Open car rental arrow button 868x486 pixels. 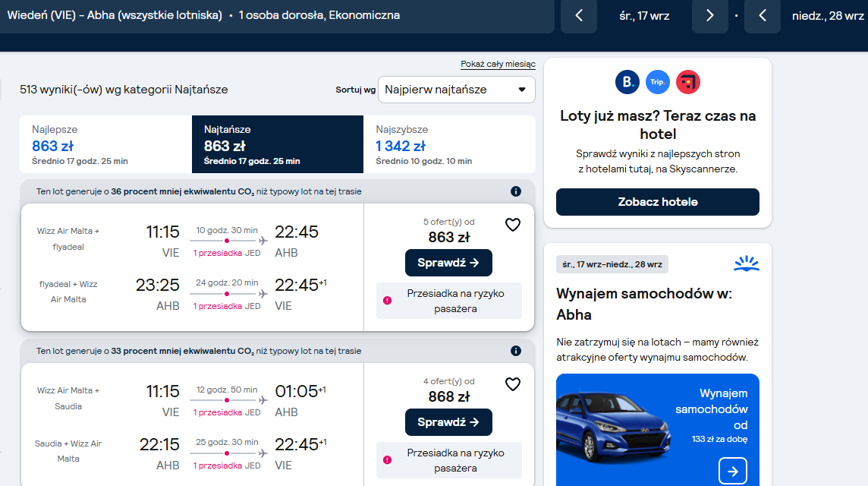pyautogui.click(x=733, y=471)
